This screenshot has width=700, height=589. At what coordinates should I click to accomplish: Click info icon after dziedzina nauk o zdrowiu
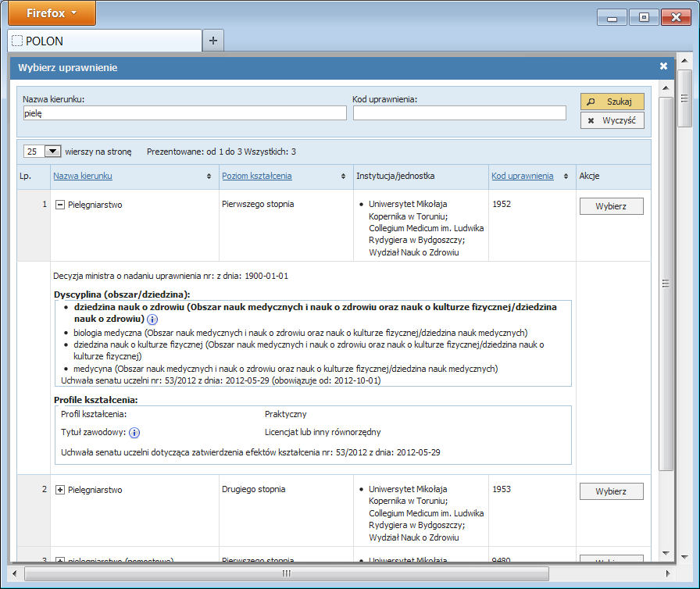point(152,319)
